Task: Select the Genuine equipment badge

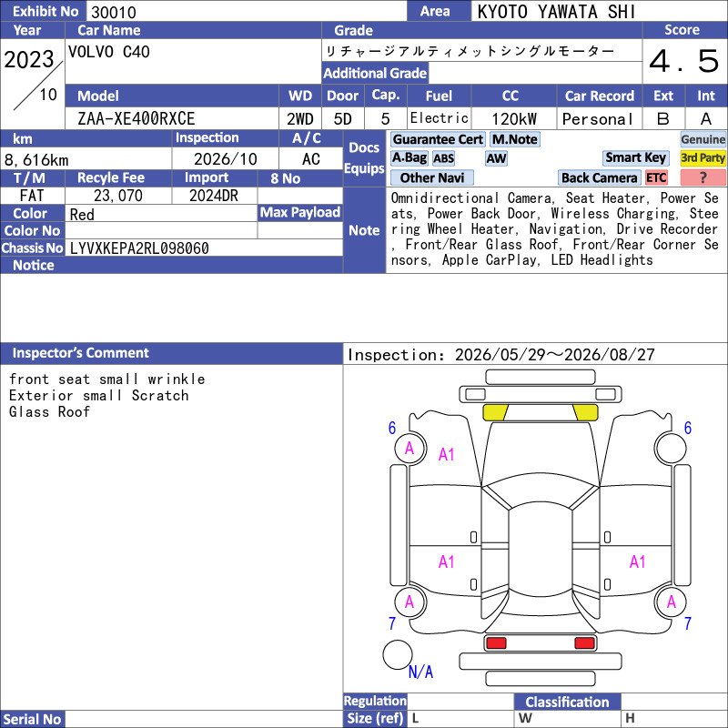Action: point(703,139)
